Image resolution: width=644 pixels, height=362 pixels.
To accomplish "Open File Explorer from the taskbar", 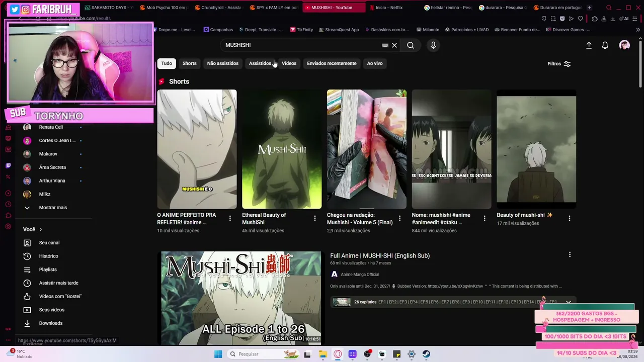I will (x=323, y=354).
